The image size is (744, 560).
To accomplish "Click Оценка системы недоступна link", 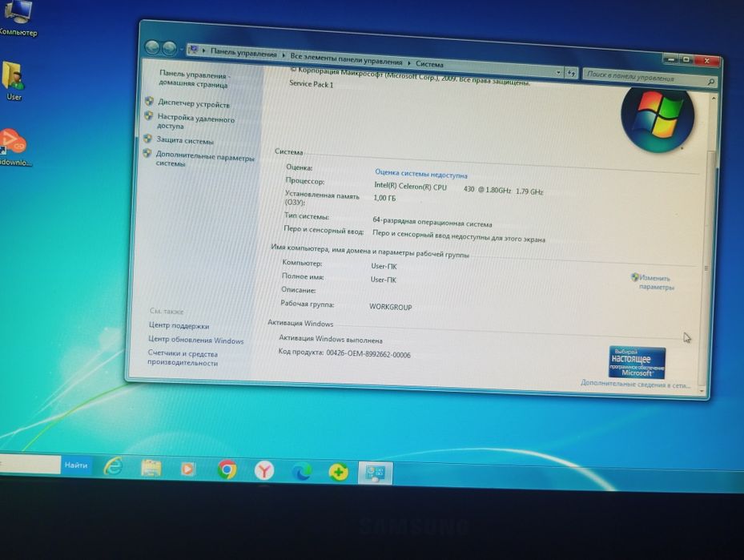I will tap(421, 174).
